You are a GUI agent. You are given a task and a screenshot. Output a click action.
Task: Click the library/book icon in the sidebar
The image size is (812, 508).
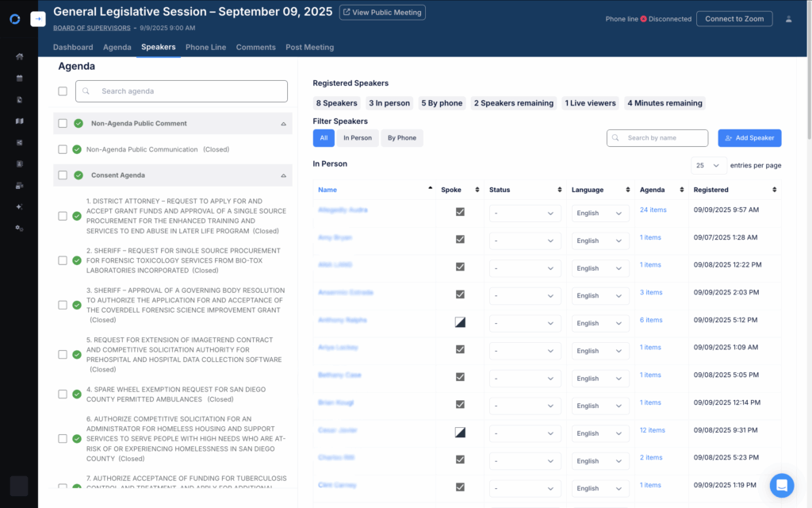click(x=19, y=121)
